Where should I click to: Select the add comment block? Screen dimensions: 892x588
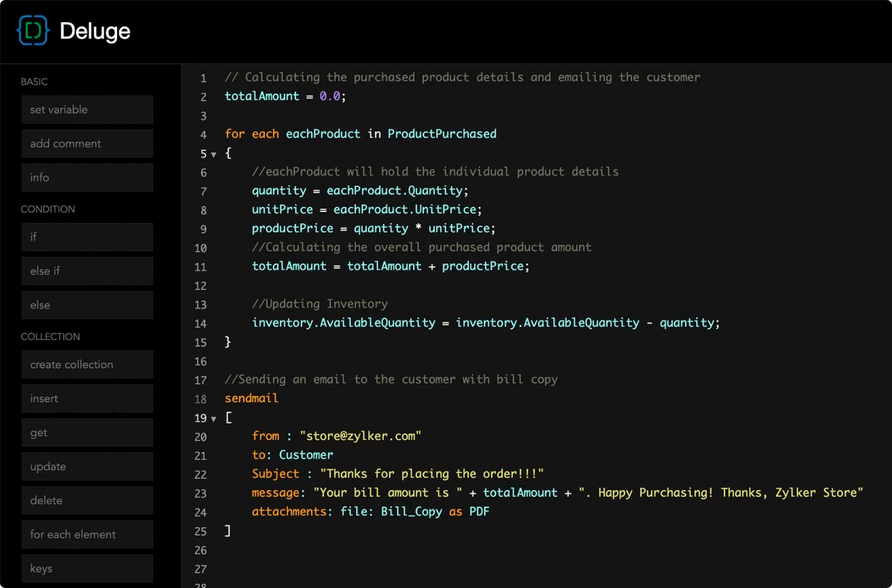coord(87,143)
